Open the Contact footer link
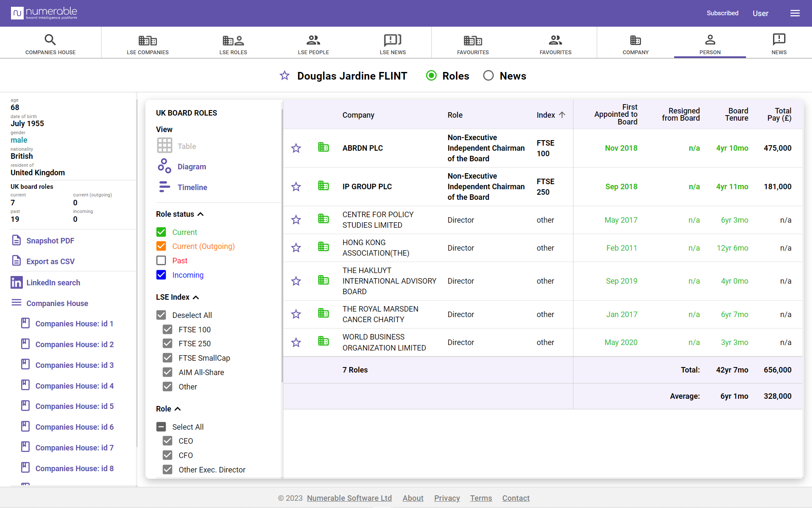The width and height of the screenshot is (812, 508). (x=516, y=498)
